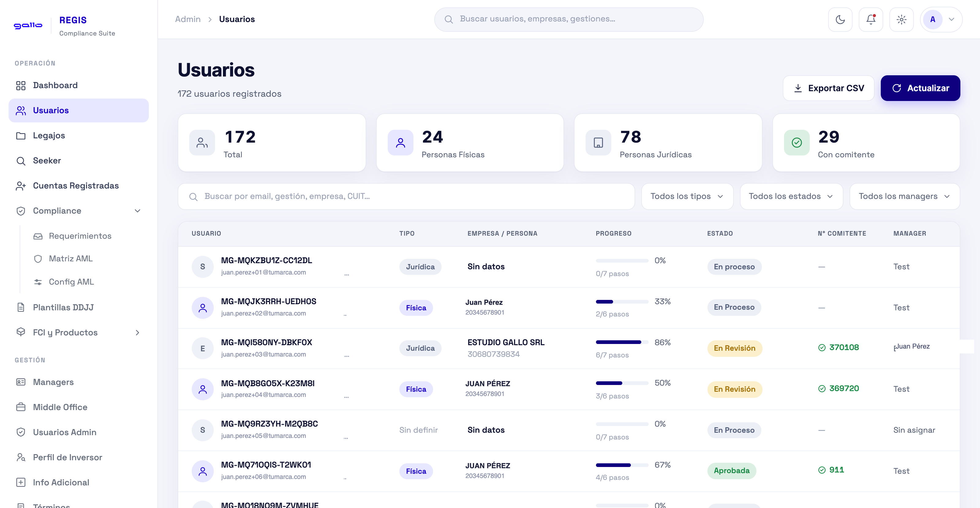Viewport: 980px width, 508px height.
Task: Click the 86% progress bar for ESTUDIO GALLO SRL
Action: (x=622, y=342)
